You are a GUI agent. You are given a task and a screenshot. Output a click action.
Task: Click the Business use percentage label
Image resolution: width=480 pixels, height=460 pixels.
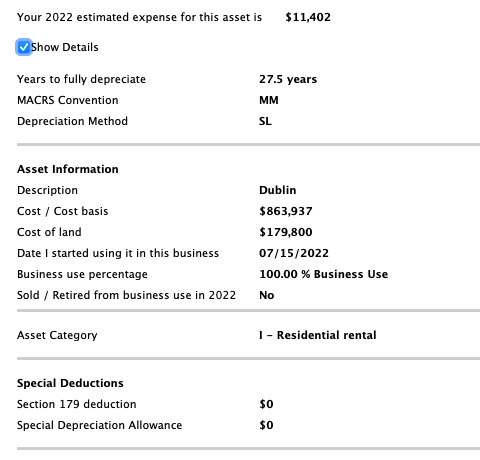(82, 274)
